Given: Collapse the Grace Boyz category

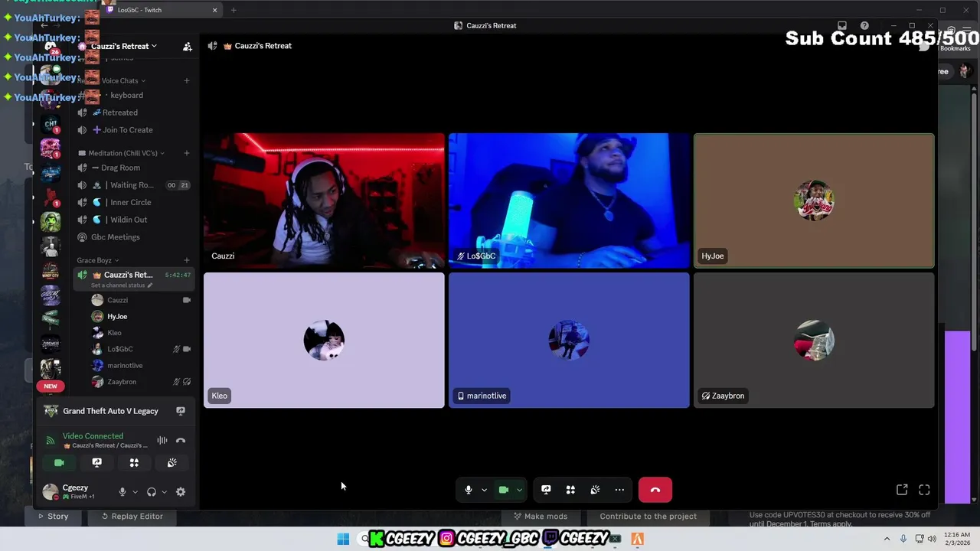Looking at the screenshot, I should pos(97,260).
